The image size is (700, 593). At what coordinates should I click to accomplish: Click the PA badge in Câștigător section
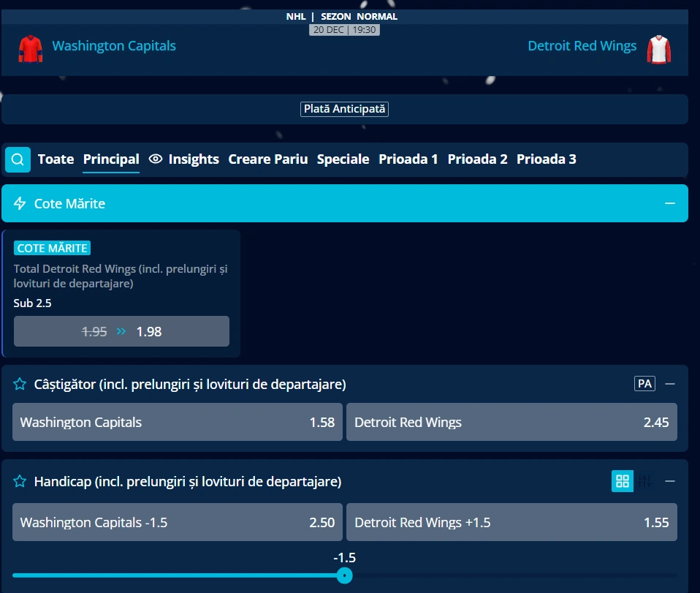point(644,384)
